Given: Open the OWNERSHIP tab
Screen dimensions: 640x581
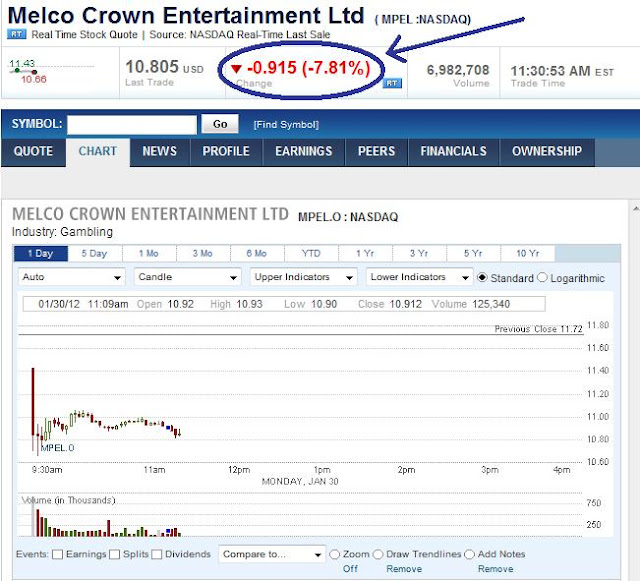Looking at the screenshot, I should (547, 151).
